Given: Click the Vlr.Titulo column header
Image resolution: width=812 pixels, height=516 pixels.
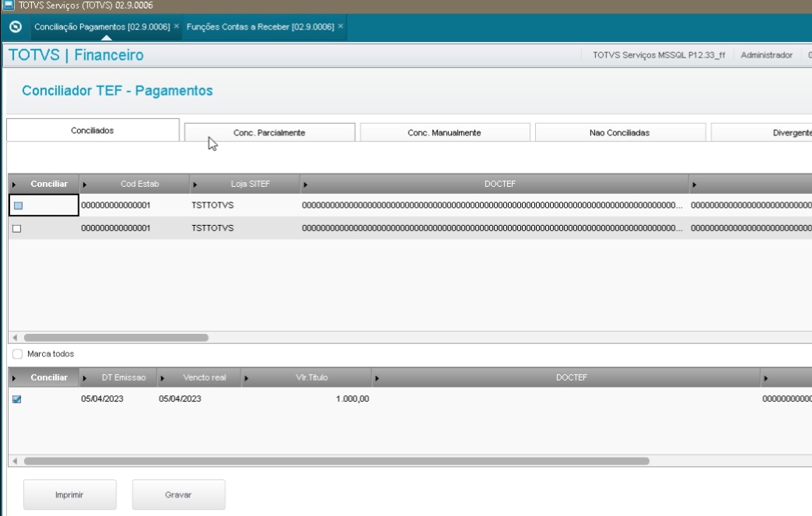Looking at the screenshot, I should click(x=306, y=377).
